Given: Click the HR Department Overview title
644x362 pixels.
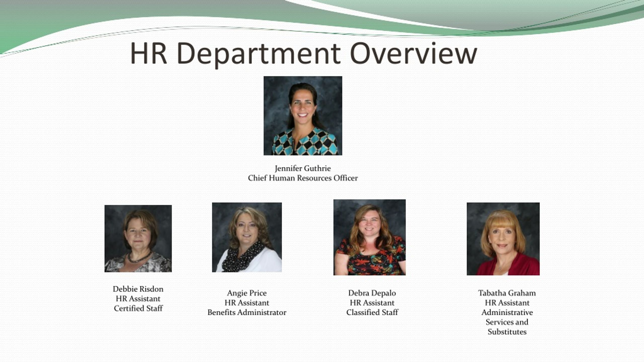Looking at the screenshot, I should click(303, 54).
